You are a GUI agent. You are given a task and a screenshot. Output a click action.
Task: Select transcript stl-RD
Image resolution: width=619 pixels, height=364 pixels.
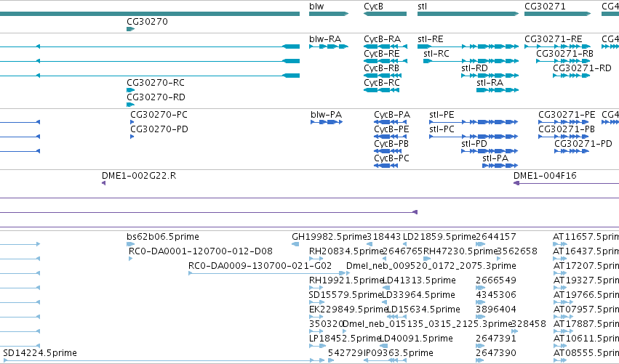474,68
